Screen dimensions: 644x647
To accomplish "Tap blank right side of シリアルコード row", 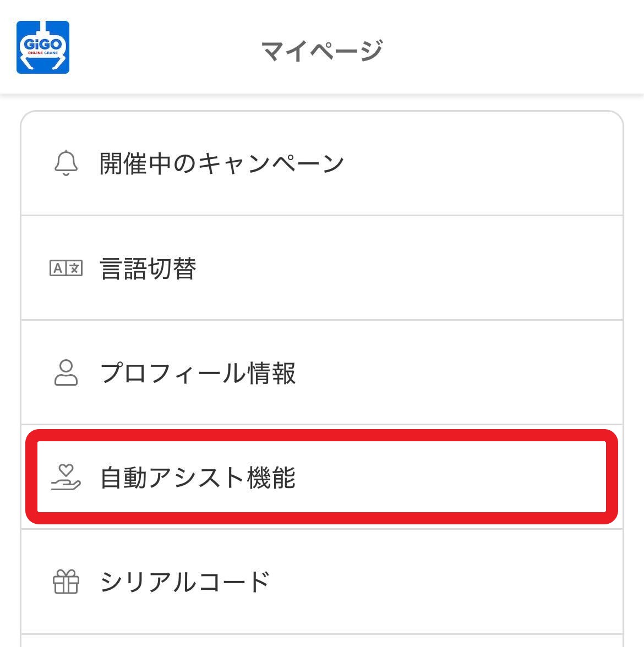I will pyautogui.click(x=495, y=582).
